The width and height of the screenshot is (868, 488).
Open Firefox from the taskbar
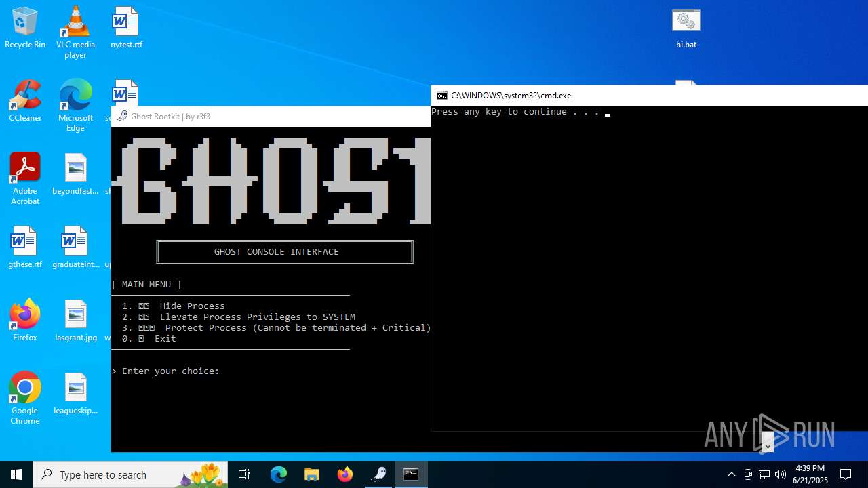[345, 474]
